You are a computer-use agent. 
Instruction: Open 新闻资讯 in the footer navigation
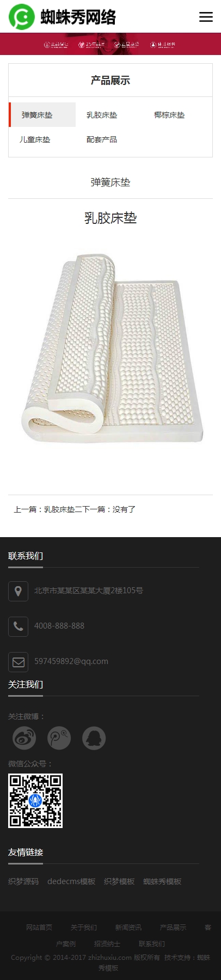click(x=128, y=927)
